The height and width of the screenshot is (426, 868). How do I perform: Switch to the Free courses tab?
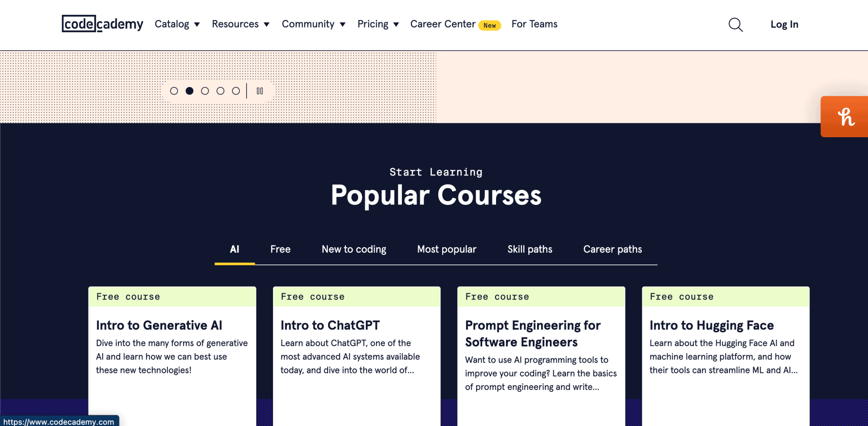(x=280, y=249)
